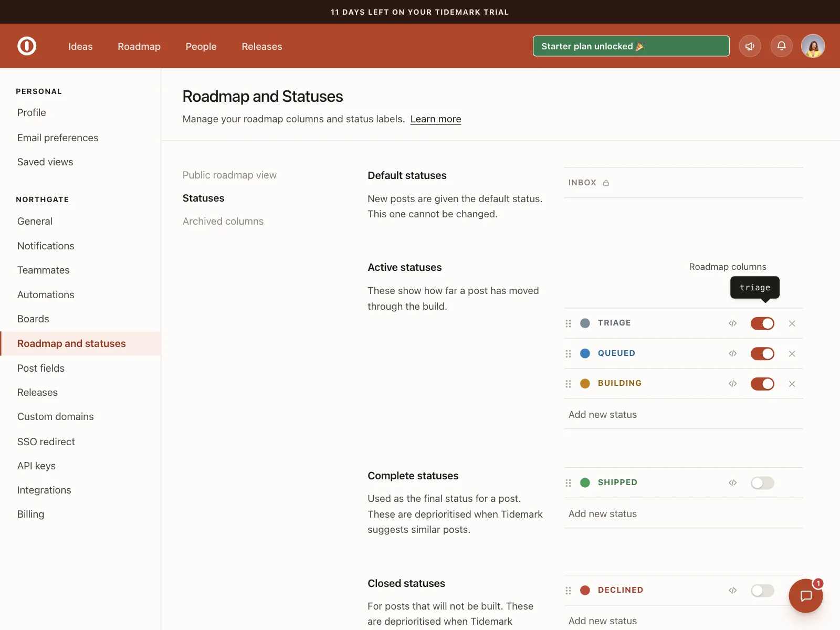Open Email preferences in sidebar

click(58, 138)
